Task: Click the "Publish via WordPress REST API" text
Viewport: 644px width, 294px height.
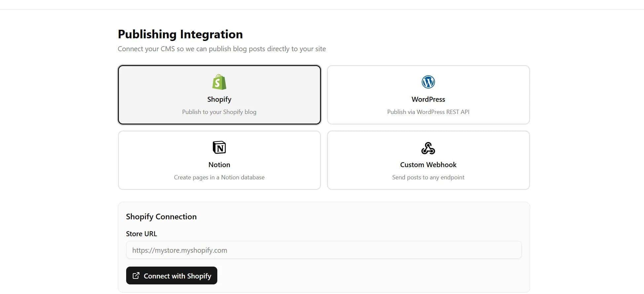Action: [x=428, y=112]
